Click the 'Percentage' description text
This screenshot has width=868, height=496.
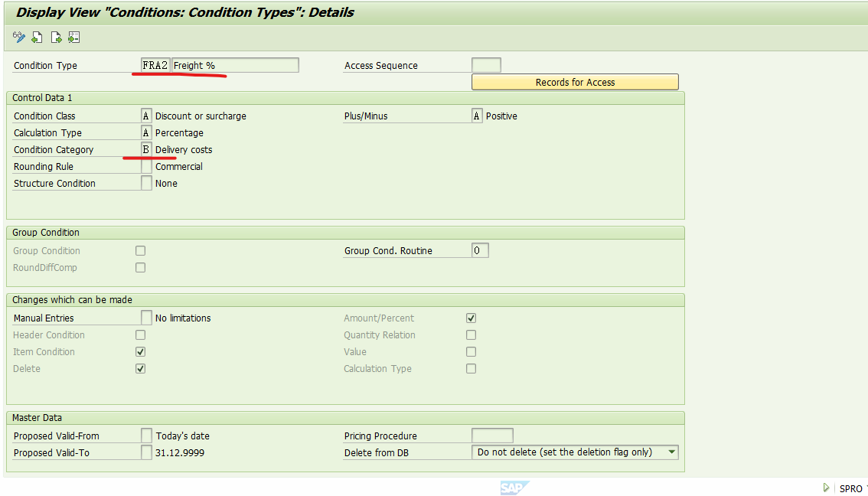click(x=179, y=133)
